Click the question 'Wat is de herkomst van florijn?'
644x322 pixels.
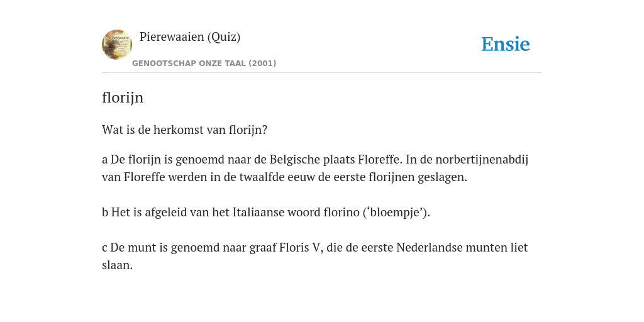click(x=184, y=130)
